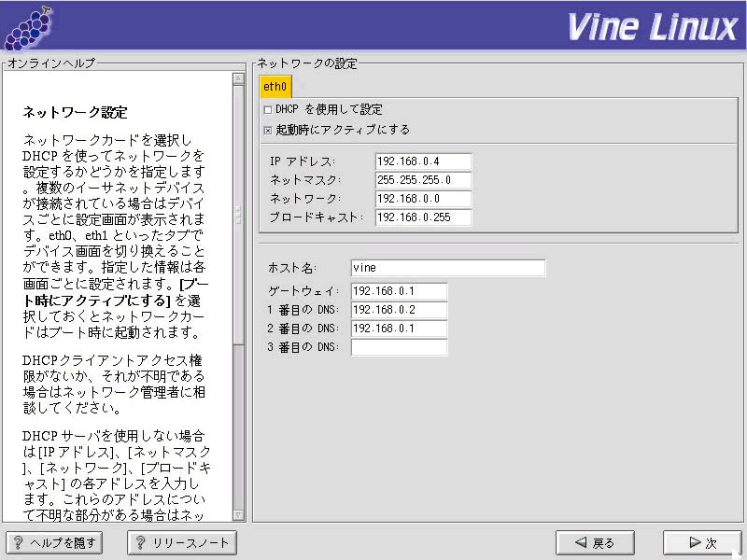
Task: Select the eth0 tab
Action: click(275, 86)
